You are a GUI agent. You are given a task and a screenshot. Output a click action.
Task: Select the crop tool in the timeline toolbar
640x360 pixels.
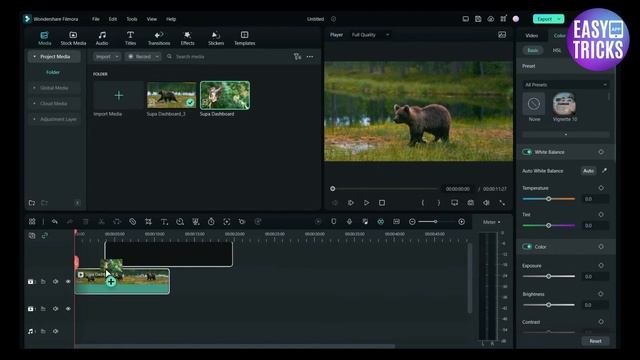[149, 222]
